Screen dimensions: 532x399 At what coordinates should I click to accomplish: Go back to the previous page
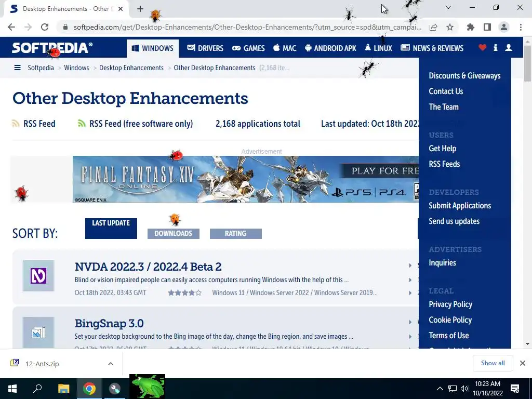[11, 27]
